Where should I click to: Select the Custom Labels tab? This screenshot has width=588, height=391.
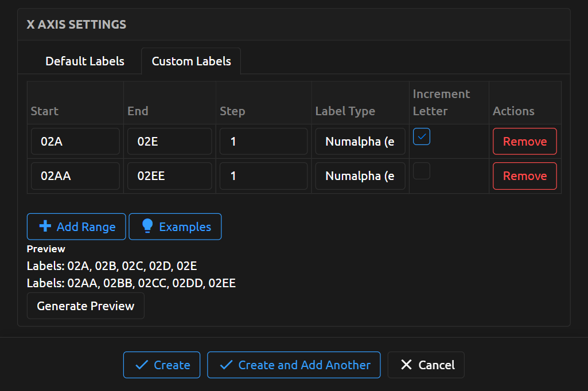[x=191, y=61]
